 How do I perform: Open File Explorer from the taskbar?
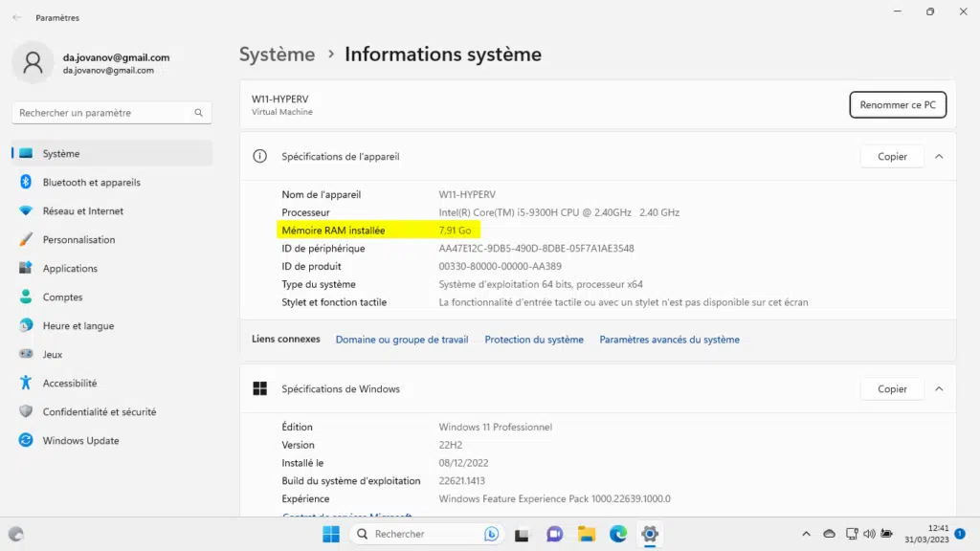[587, 534]
